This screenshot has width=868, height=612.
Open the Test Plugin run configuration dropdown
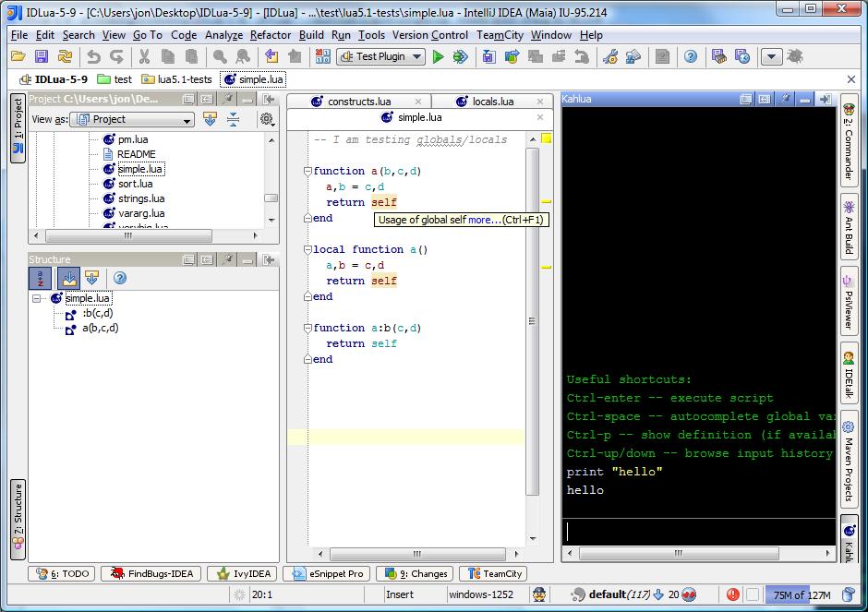[x=380, y=56]
